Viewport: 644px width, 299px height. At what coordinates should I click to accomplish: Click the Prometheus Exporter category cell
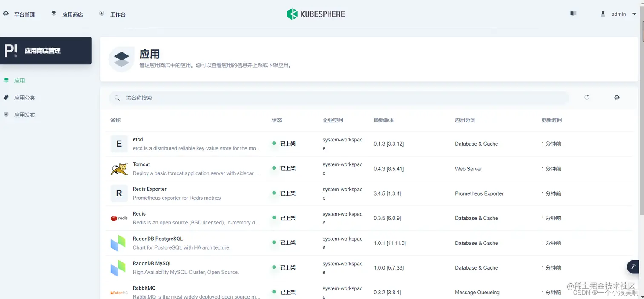[x=479, y=193]
